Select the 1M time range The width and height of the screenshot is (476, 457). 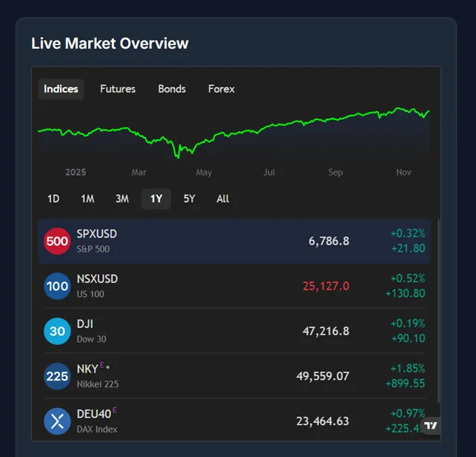87,199
